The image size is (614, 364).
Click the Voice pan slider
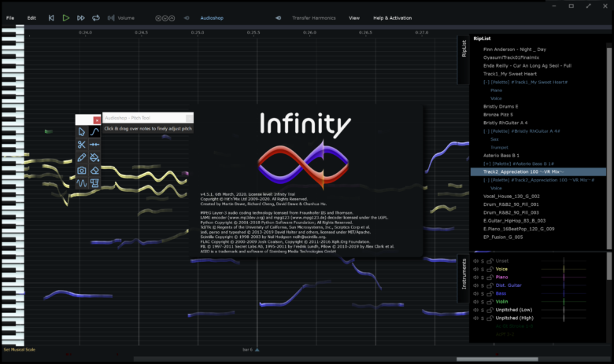[x=564, y=269]
